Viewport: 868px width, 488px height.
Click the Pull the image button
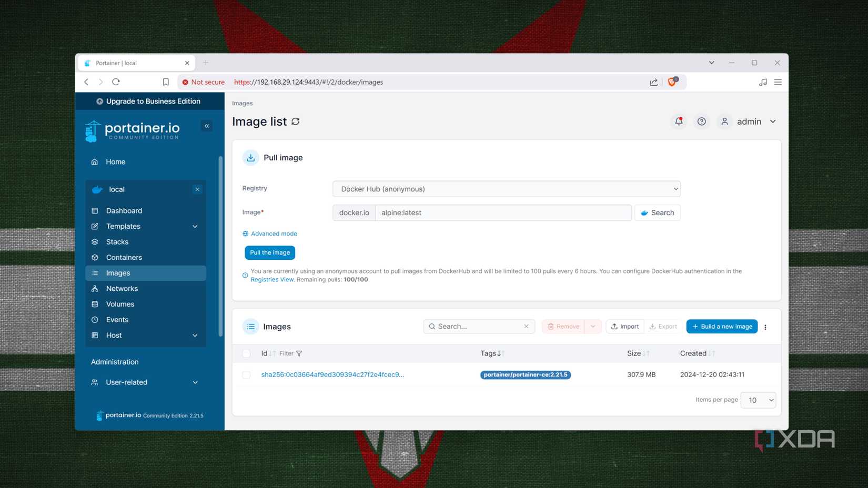tap(269, 252)
